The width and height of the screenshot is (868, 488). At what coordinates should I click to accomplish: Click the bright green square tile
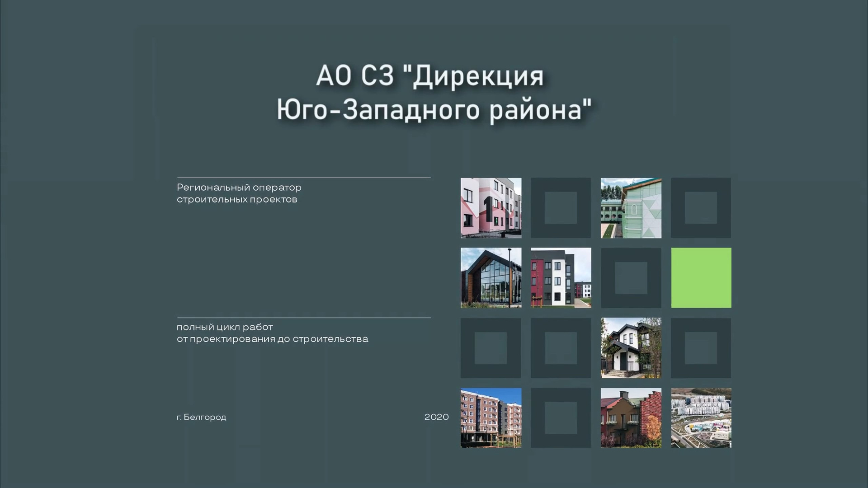(701, 278)
